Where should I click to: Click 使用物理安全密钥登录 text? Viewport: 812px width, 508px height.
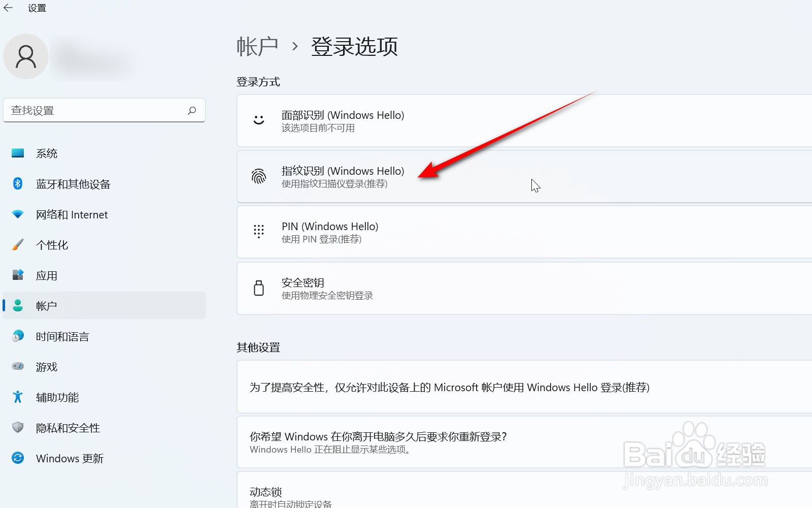[x=327, y=296]
